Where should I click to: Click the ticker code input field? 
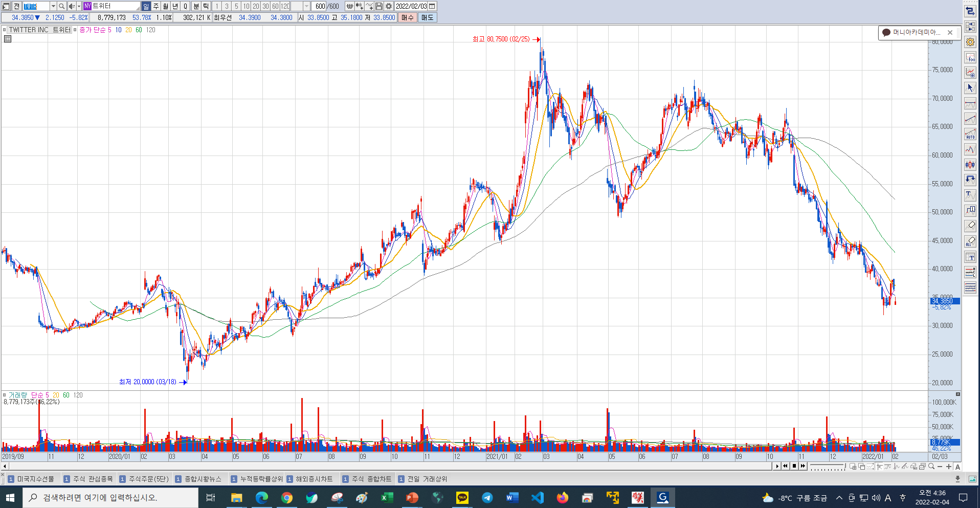pyautogui.click(x=36, y=6)
